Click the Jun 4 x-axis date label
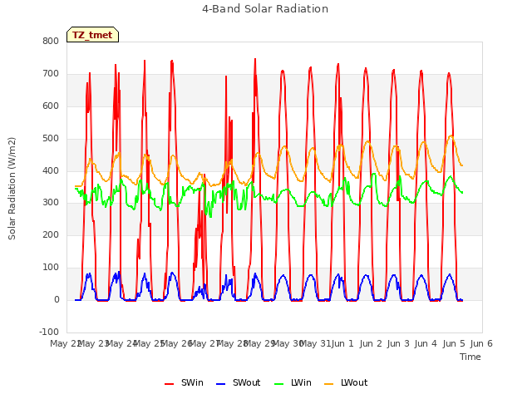The width and height of the screenshot is (532, 399). point(426,343)
